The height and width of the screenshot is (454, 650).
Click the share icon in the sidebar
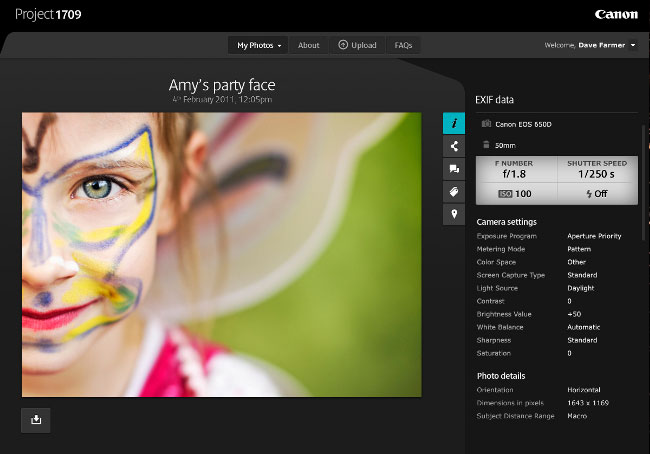[454, 146]
